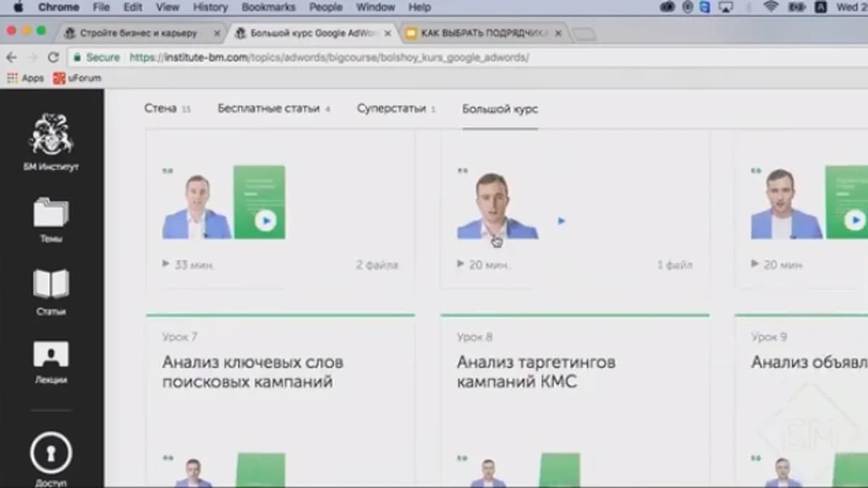Open the Apple menu
Image resolution: width=868 pixels, height=488 pixels.
pyautogui.click(x=18, y=7)
